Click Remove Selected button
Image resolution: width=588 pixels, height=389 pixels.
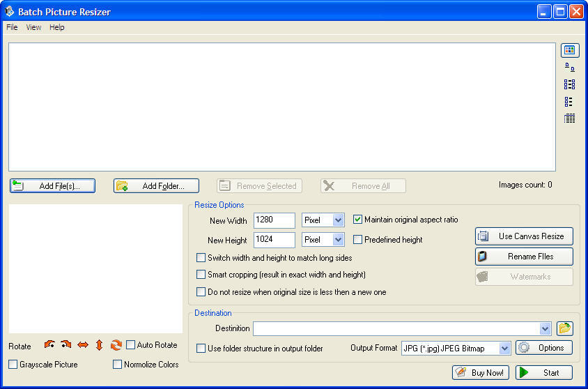point(259,185)
